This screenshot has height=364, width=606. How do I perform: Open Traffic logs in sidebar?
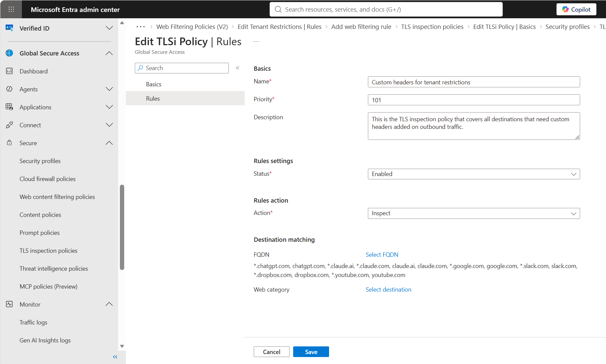33,322
